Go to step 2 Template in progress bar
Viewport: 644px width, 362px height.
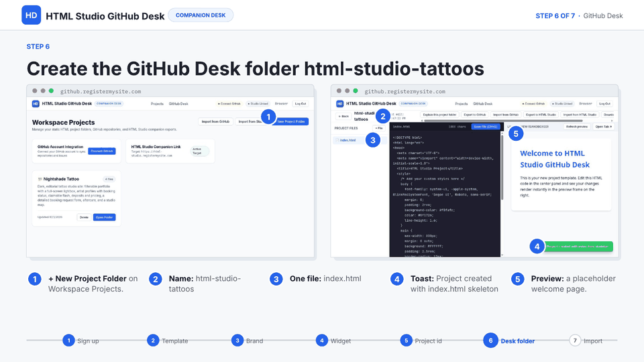168,341
